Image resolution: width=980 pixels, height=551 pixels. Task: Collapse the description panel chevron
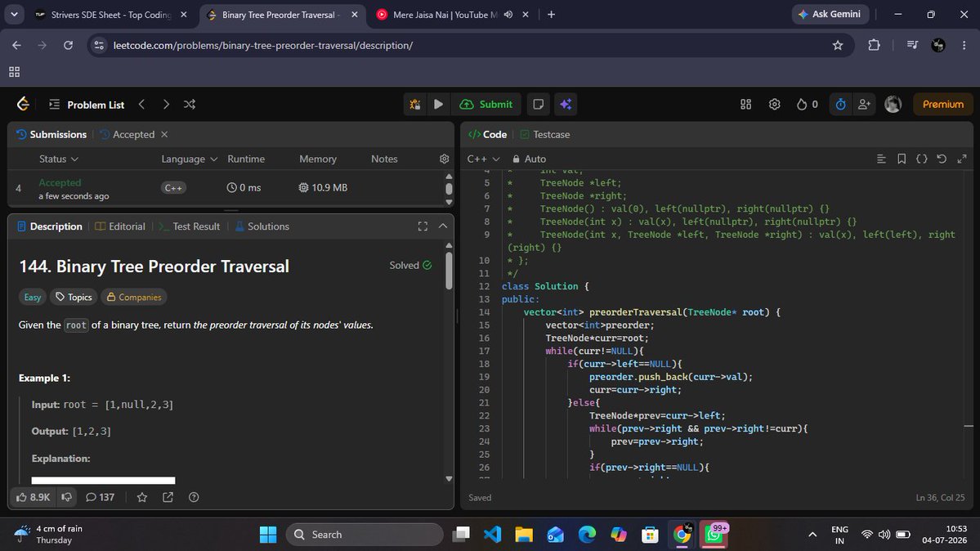(x=443, y=226)
